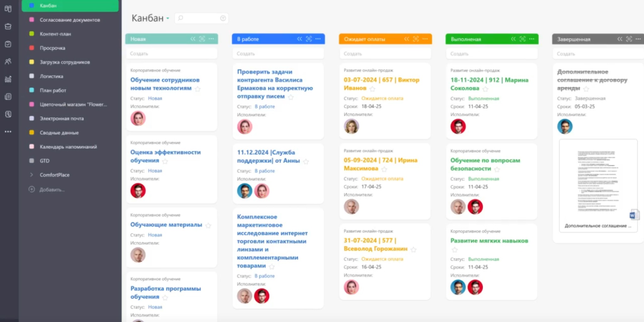This screenshot has height=322, width=644.
Task: Click the scan-frame icon on the Новая column
Action: click(202, 39)
